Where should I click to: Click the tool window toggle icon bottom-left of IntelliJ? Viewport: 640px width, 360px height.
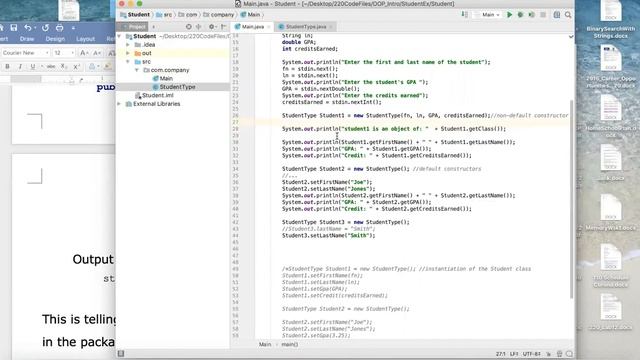[x=121, y=353]
